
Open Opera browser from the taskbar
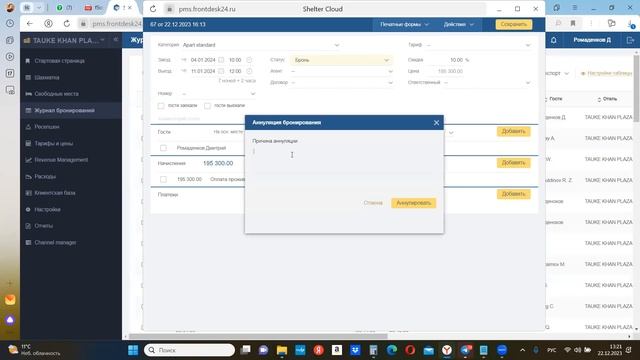[410, 350]
